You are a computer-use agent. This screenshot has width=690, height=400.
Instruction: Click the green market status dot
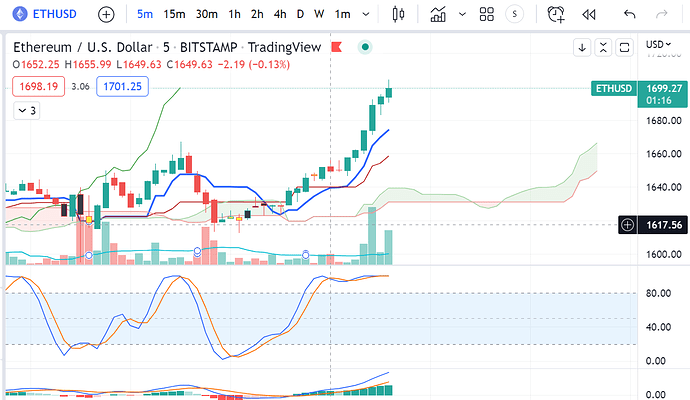click(365, 47)
